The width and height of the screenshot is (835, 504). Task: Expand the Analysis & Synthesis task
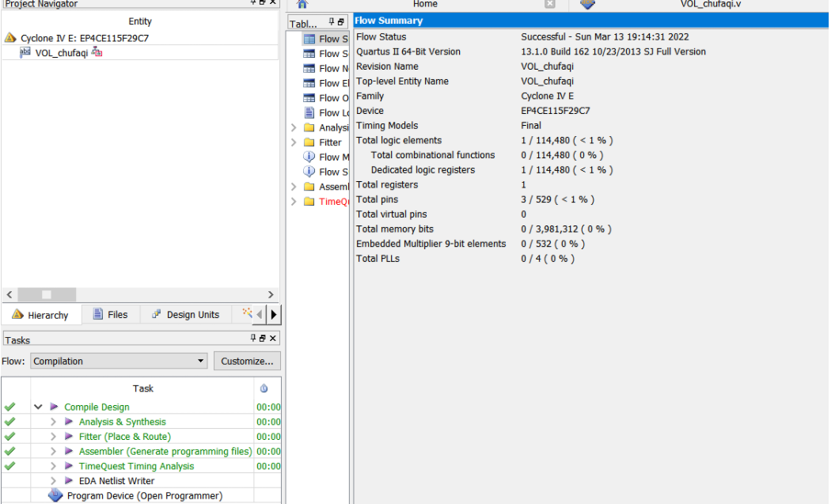pos(53,422)
